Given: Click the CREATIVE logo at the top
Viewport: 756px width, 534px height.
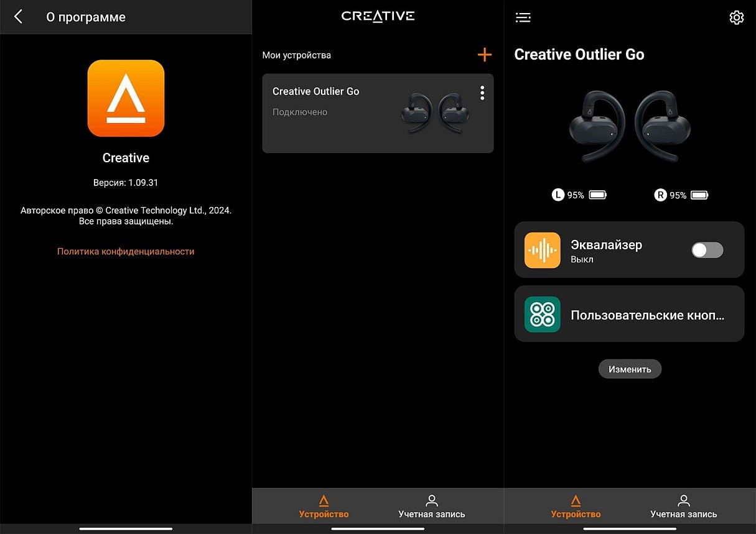Looking at the screenshot, I should [378, 16].
